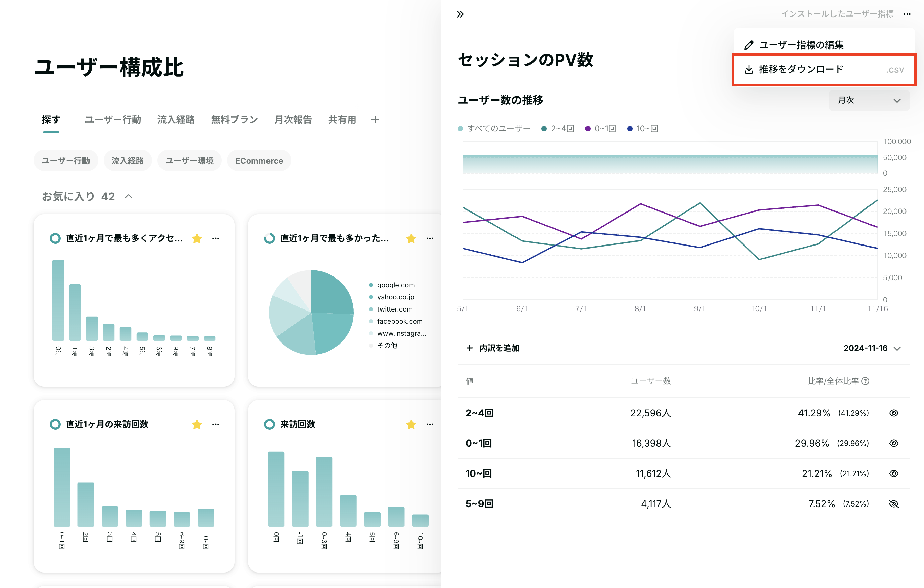Open more menu on 来訪回数 card
The width and height of the screenshot is (924, 588).
click(430, 424)
